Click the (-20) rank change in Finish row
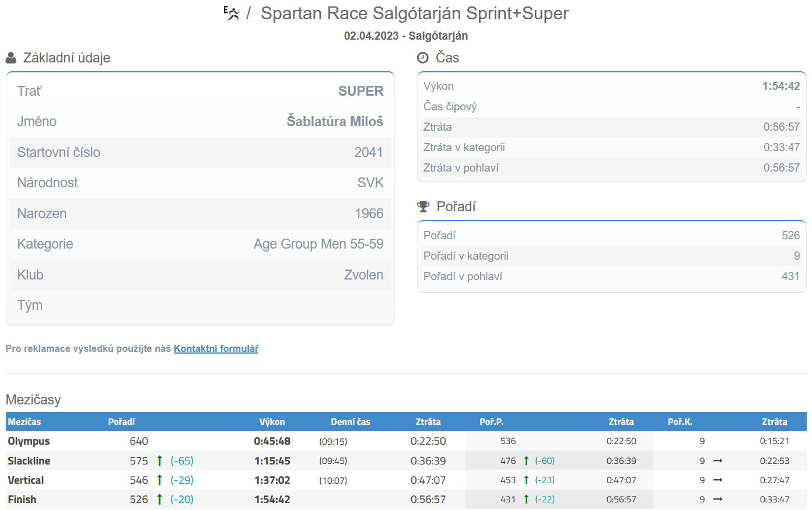The height and width of the screenshot is (510, 812). [182, 499]
